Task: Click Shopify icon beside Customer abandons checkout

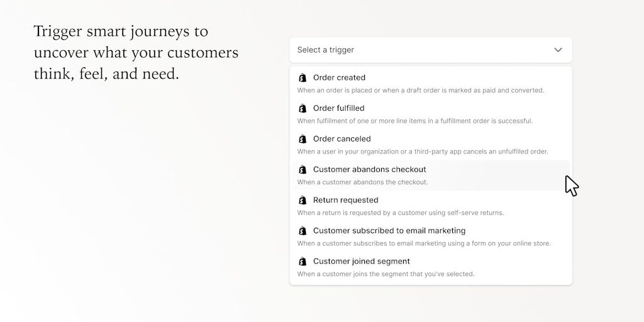Action: 303,170
